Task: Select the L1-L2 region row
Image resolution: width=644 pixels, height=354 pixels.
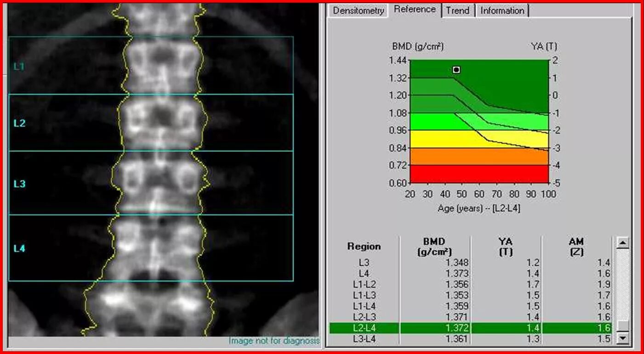Action: pyautogui.click(x=470, y=285)
